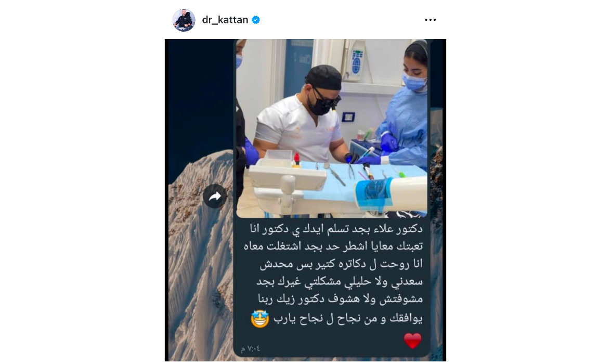This screenshot has height=364, width=611.
Task: Click the dr_kattan username link
Action: pos(225,20)
